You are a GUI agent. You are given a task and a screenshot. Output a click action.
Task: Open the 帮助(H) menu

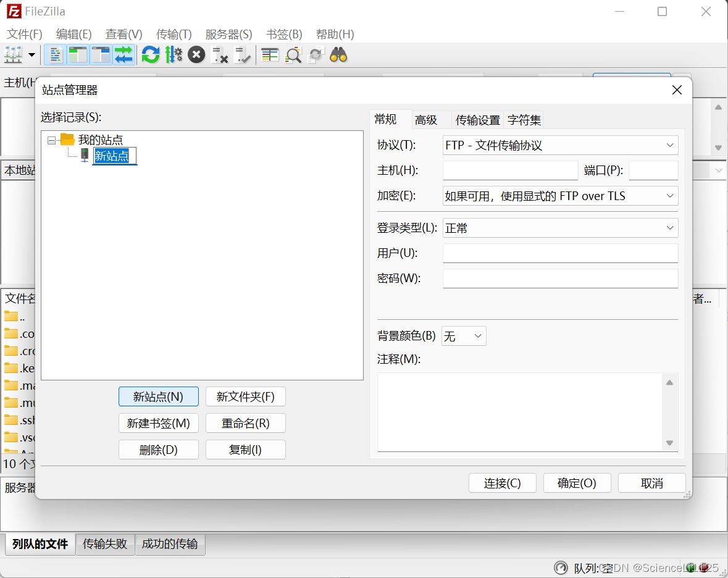coord(335,35)
